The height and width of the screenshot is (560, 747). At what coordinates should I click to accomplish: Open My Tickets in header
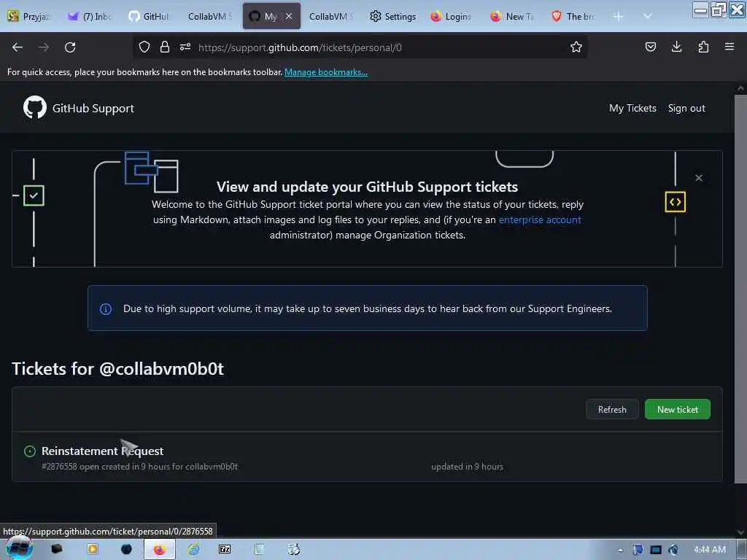pyautogui.click(x=632, y=108)
